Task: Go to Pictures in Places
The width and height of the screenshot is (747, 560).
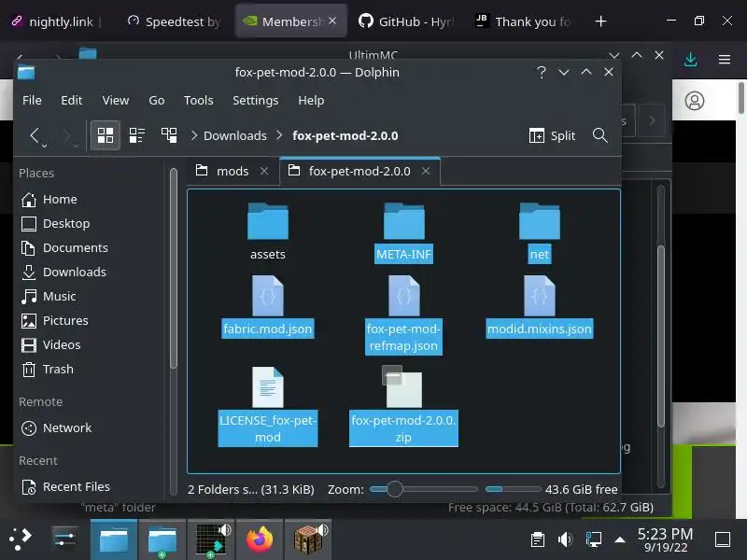Action: tap(55, 321)
